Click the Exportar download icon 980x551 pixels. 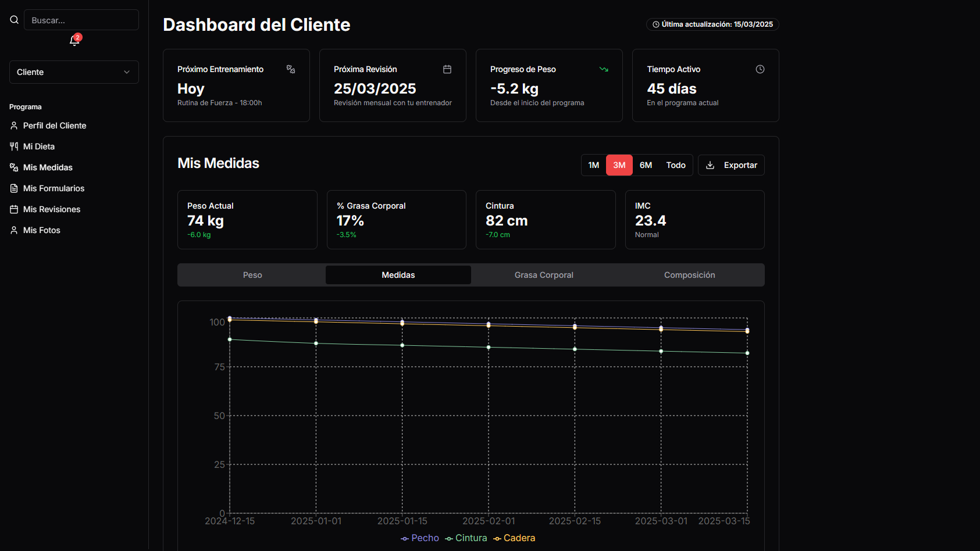(x=710, y=165)
